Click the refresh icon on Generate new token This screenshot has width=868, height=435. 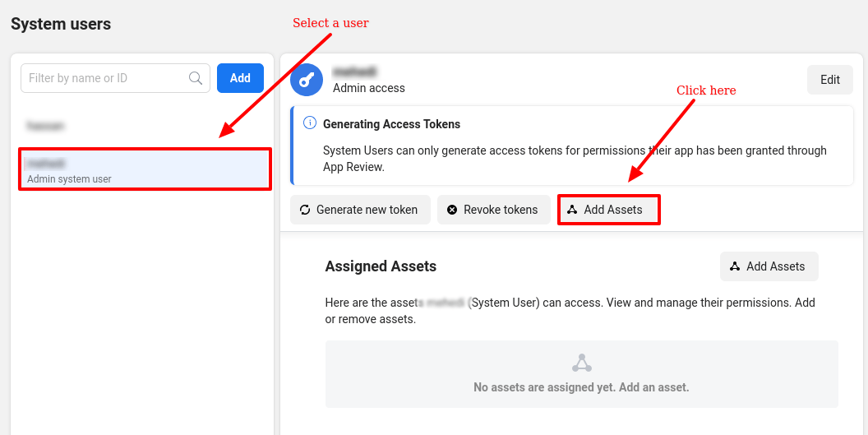point(305,210)
